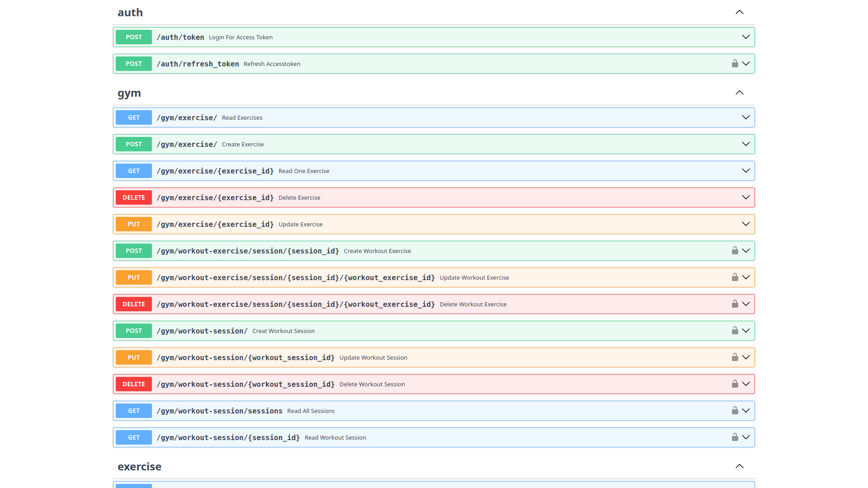The width and height of the screenshot is (868, 488).
Task: Click lock icon on Create Workout Exercise row
Action: pyautogui.click(x=735, y=251)
